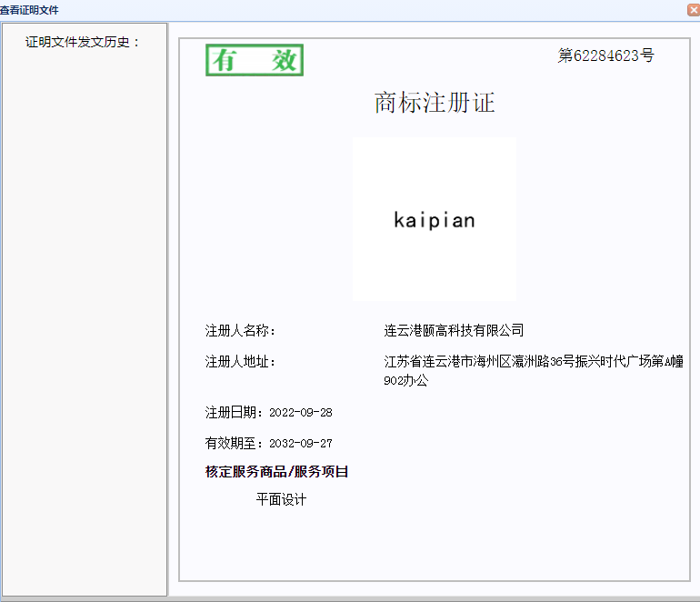Select the certificate number 第62284623号
Image resolution: width=700 pixels, height=602 pixels.
click(x=605, y=55)
